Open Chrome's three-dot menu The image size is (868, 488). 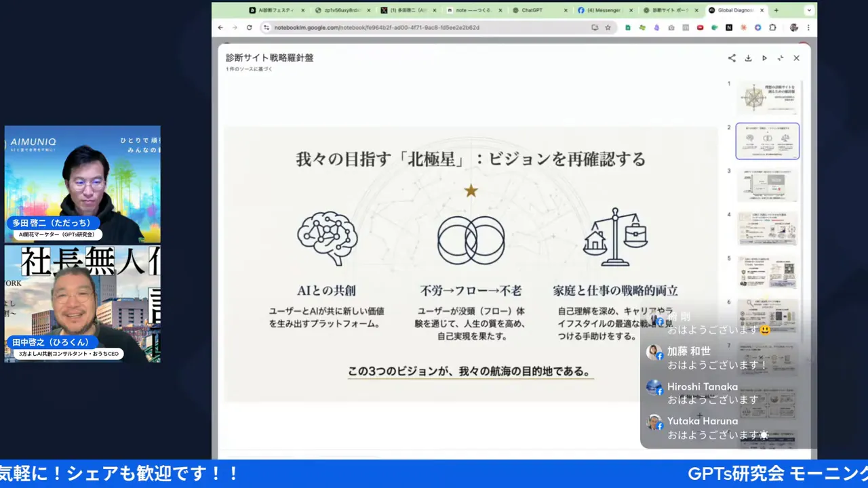pyautogui.click(x=809, y=28)
